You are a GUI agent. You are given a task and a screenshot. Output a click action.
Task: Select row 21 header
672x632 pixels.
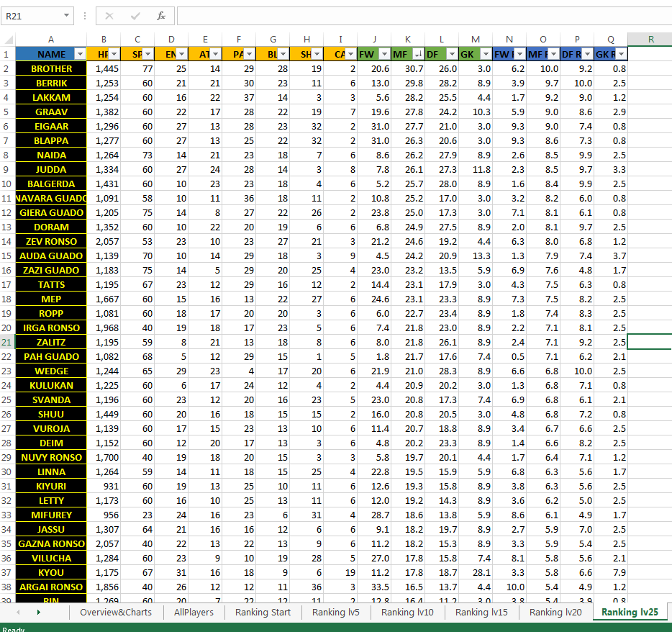click(7, 342)
